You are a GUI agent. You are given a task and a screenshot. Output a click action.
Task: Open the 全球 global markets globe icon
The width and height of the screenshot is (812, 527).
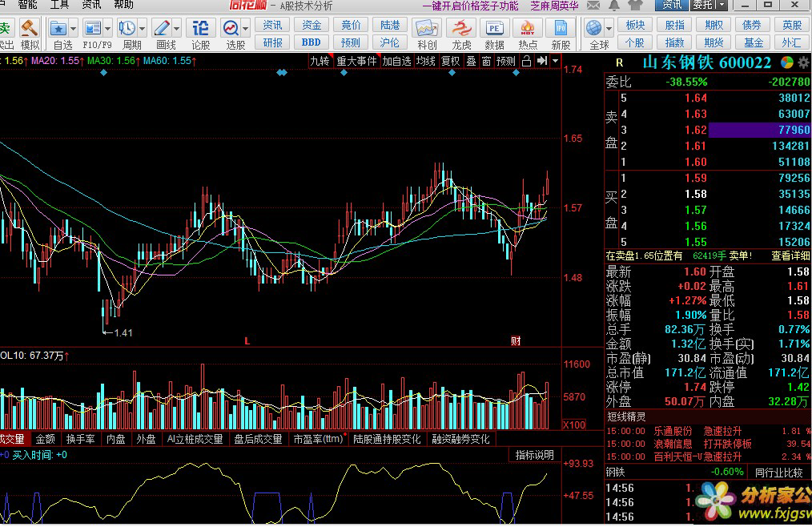click(594, 28)
